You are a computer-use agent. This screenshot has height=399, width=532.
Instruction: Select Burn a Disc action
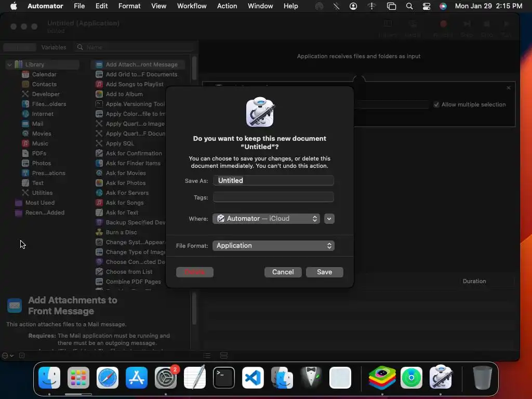coord(121,232)
